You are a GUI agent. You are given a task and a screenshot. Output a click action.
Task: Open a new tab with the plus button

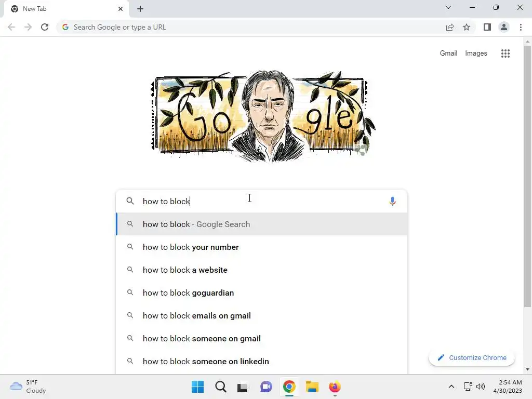pyautogui.click(x=140, y=9)
